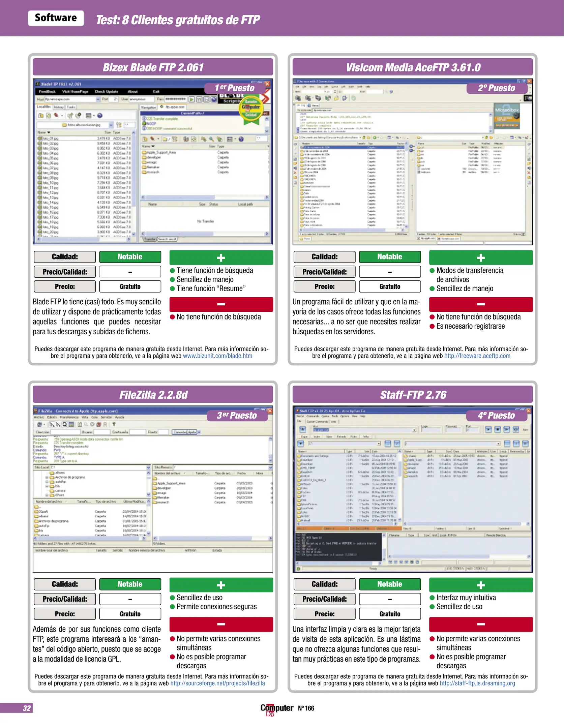Click the play connect button in Staff-FTP
This screenshot has width=564, height=728.
point(488,429)
